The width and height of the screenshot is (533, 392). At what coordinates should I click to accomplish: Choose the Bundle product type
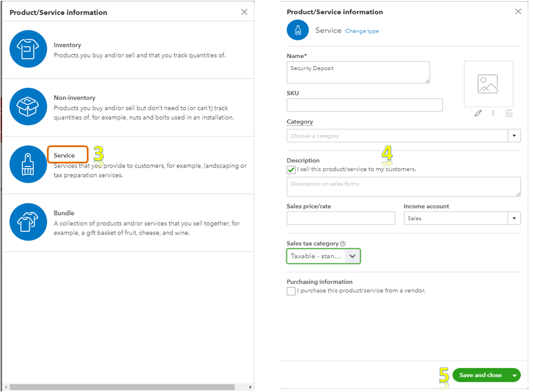click(x=64, y=213)
